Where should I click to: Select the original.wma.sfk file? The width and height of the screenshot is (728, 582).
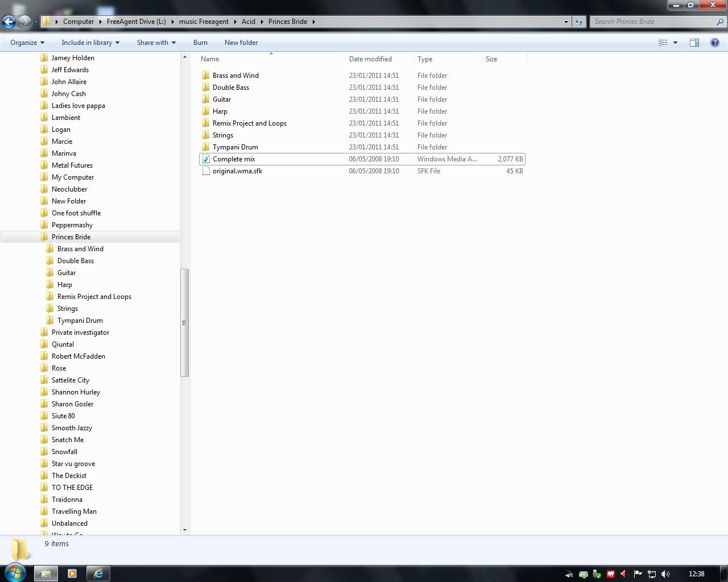coord(237,171)
